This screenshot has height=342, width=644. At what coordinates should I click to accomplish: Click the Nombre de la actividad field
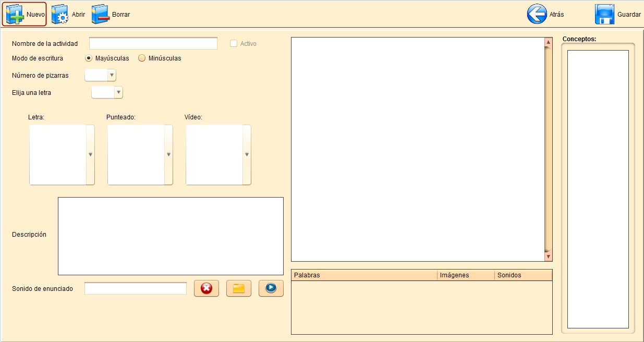(x=153, y=43)
